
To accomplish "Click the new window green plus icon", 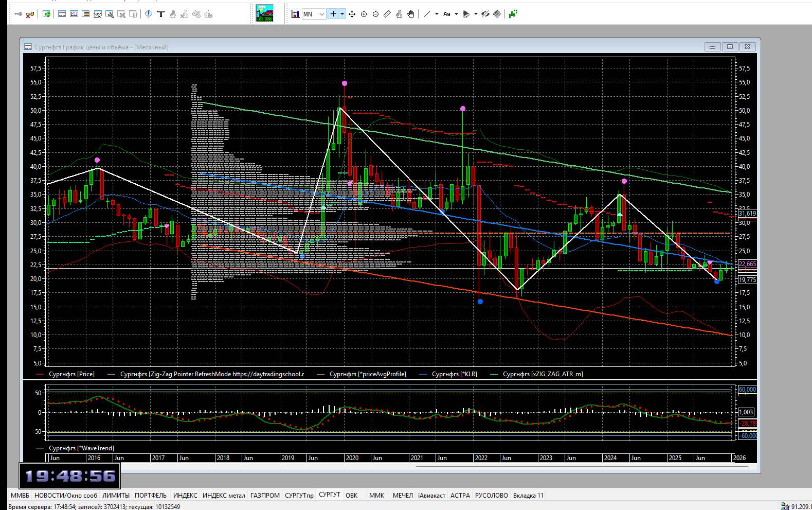I will [x=47, y=14].
